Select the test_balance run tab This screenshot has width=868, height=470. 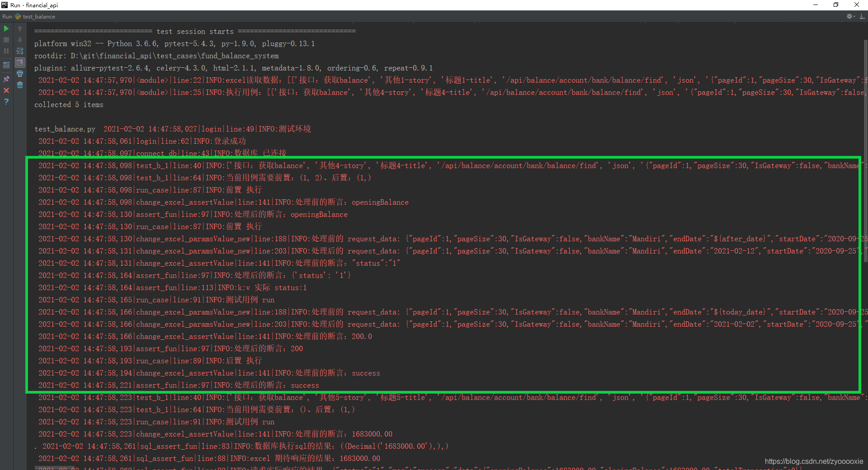(x=35, y=17)
